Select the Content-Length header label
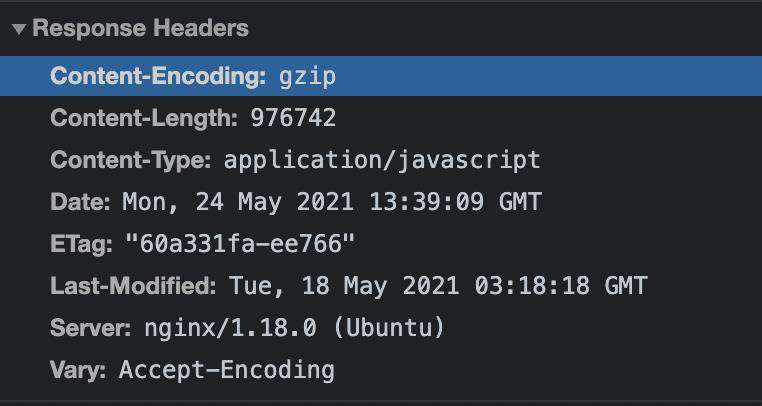This screenshot has height=406, width=762. coord(144,118)
